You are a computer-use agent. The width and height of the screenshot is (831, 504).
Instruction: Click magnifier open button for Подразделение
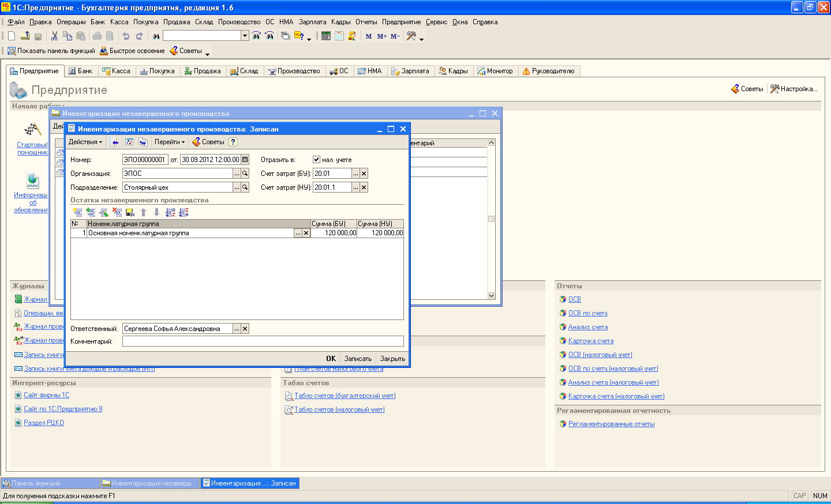(245, 187)
